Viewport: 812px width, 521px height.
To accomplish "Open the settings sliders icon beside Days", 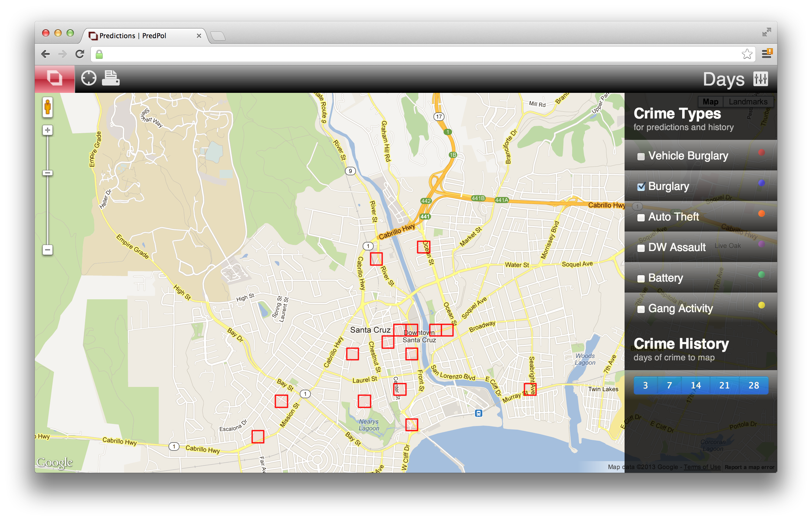I will [x=760, y=79].
